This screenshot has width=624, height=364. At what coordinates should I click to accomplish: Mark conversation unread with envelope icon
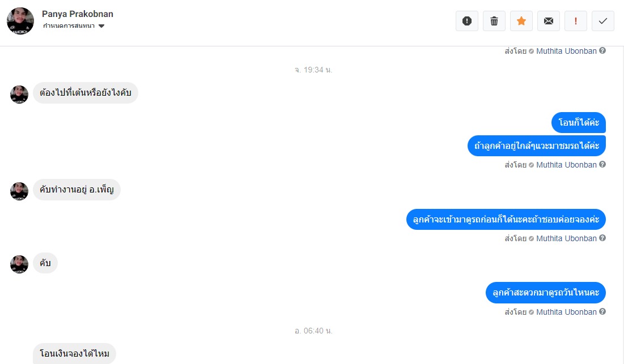point(549,21)
